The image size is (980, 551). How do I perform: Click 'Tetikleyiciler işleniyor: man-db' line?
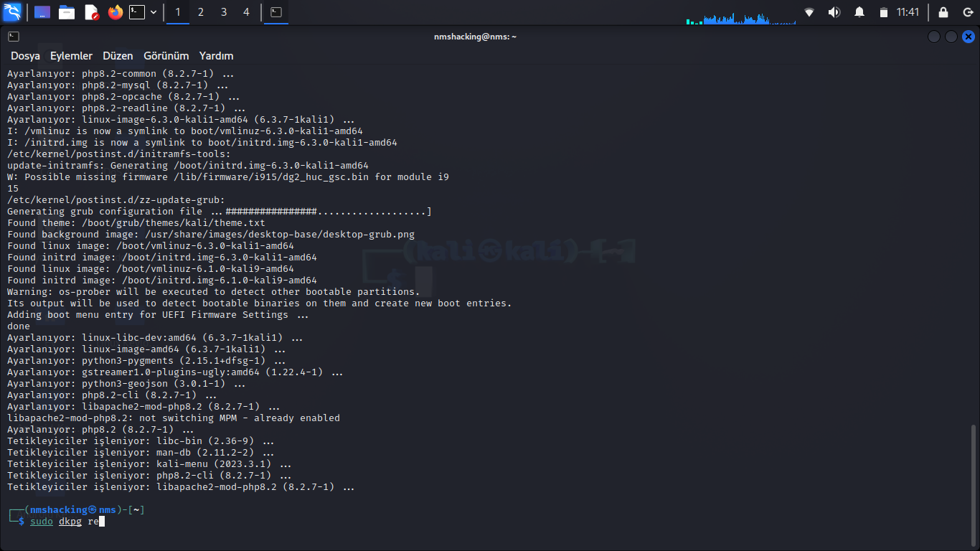coord(141,453)
